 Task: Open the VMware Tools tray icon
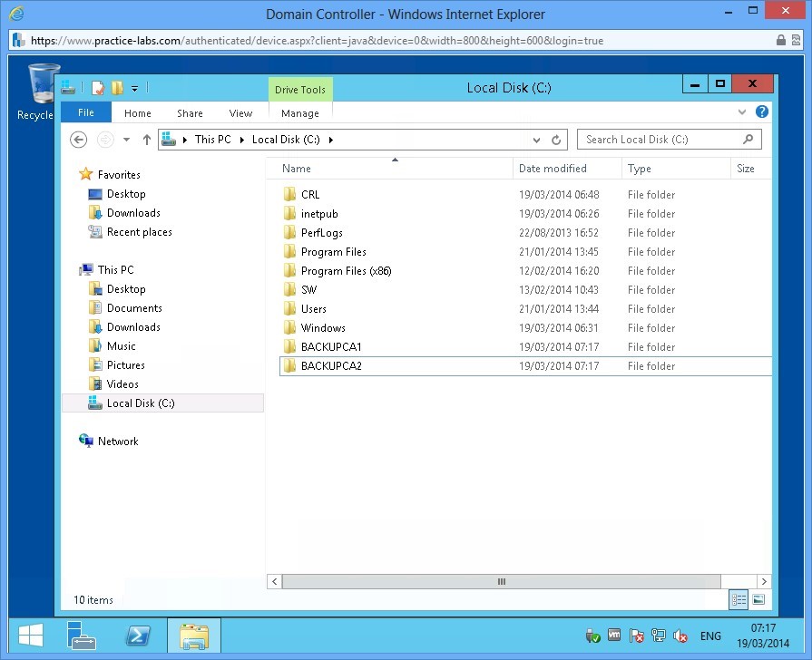tap(613, 636)
